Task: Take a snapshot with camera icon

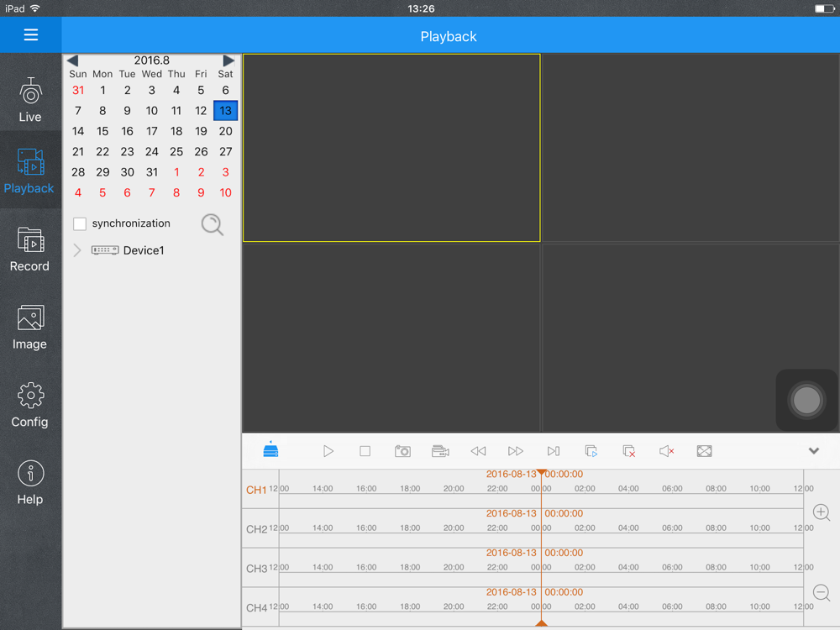Action: (x=402, y=451)
